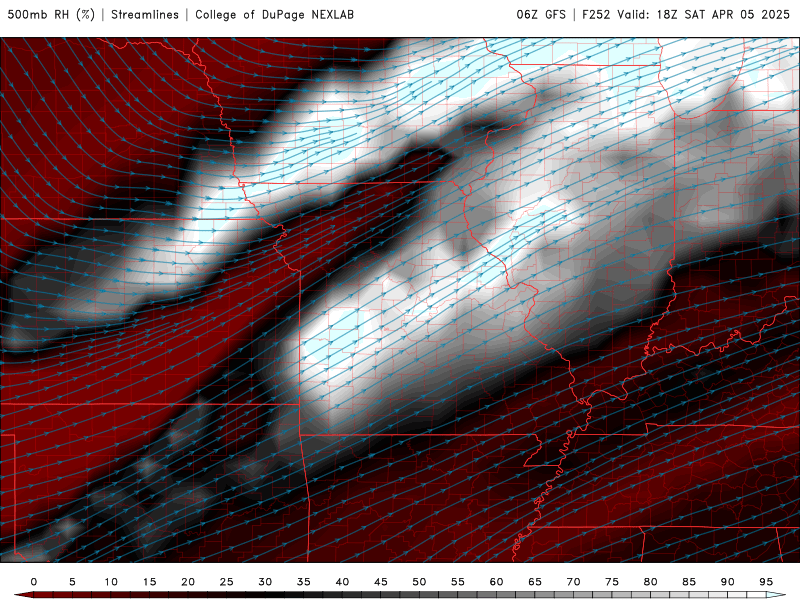
Task: Click the "0" value on the color scale
Action: click(x=34, y=582)
